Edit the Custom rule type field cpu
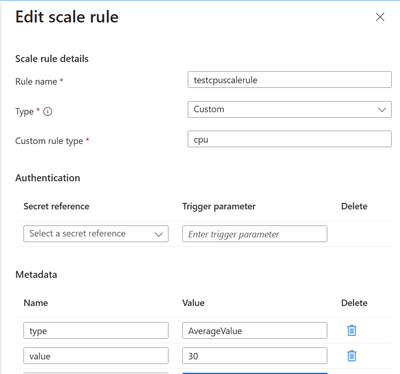The width and height of the screenshot is (400, 374). (289, 139)
